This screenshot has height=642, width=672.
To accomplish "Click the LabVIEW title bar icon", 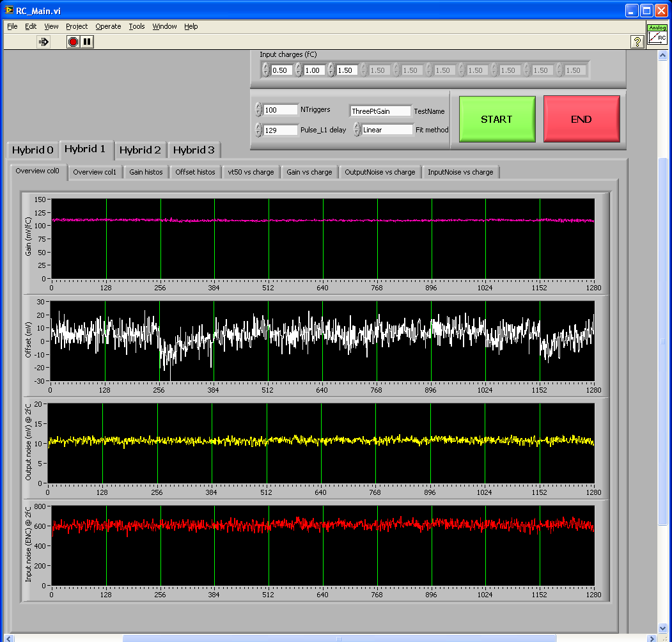I will (x=9, y=10).
